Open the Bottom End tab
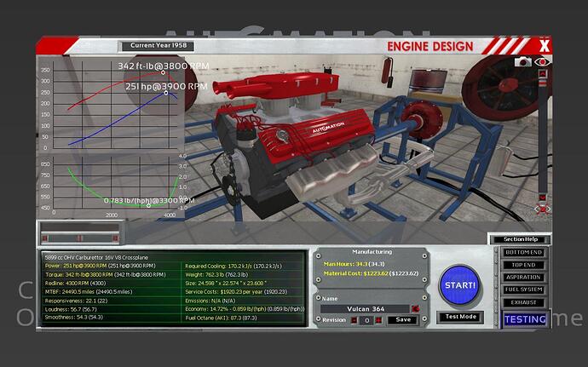The image size is (588, 367). 525,253
